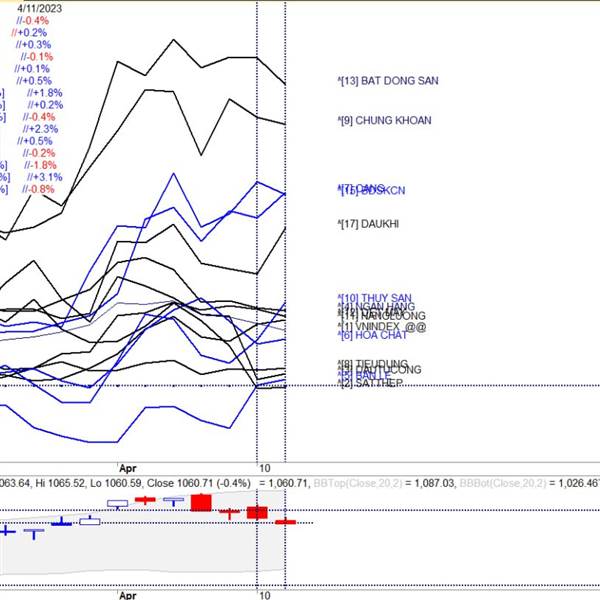Select the //+0.1% change value

[x=32, y=69]
